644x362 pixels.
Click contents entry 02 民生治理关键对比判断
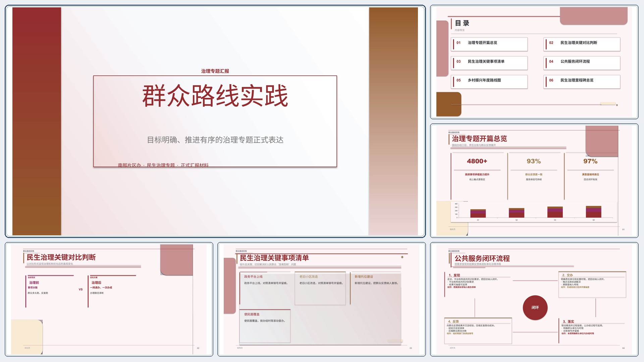582,44
